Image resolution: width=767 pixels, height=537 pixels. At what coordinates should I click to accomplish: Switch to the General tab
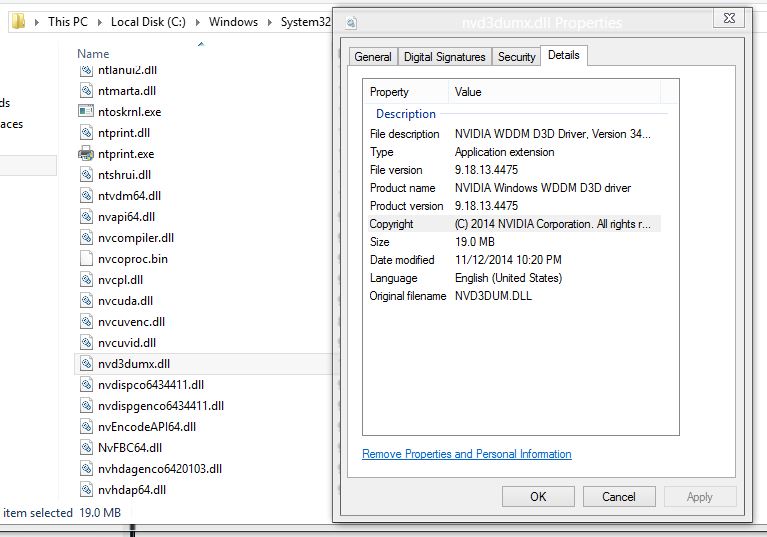373,57
